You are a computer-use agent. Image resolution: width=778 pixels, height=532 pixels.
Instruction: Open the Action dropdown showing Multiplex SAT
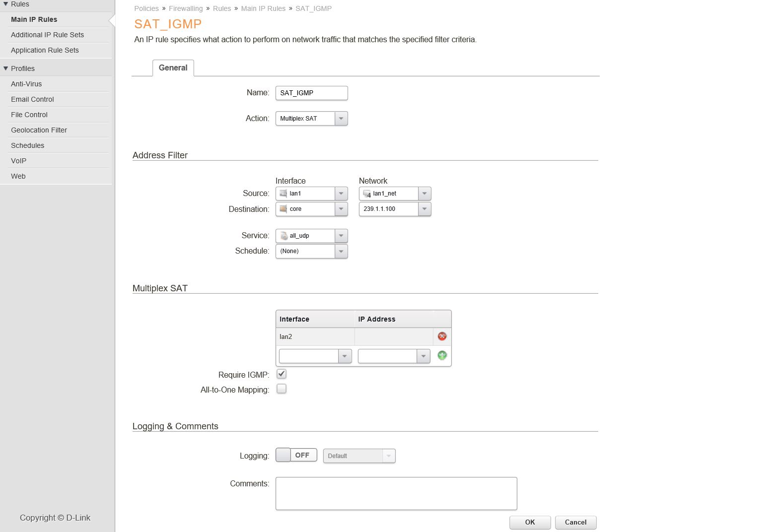click(x=312, y=119)
